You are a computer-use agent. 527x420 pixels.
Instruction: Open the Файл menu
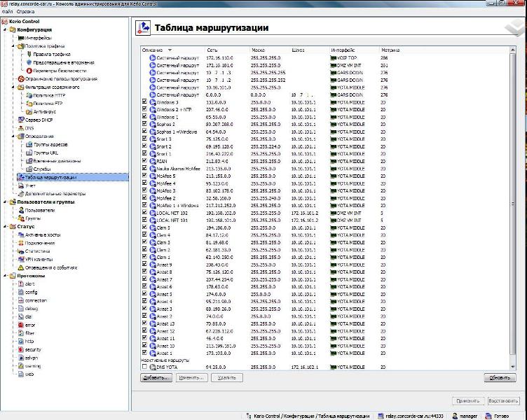(x=8, y=11)
